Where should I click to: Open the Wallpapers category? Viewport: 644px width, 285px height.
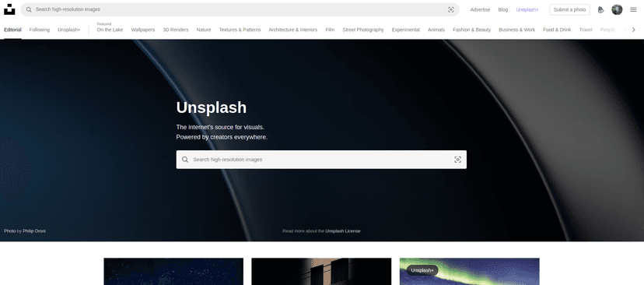(143, 30)
